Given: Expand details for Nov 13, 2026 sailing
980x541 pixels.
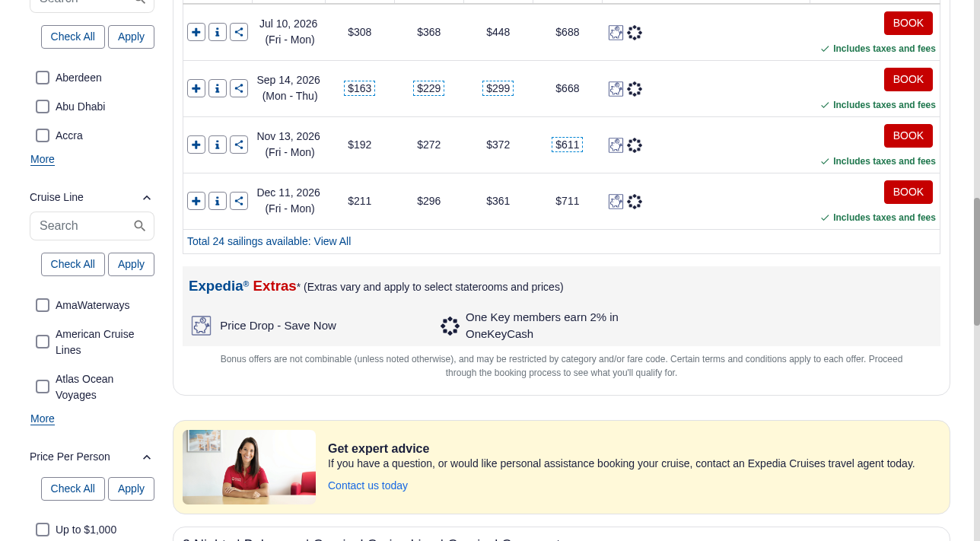Looking at the screenshot, I should point(196,145).
